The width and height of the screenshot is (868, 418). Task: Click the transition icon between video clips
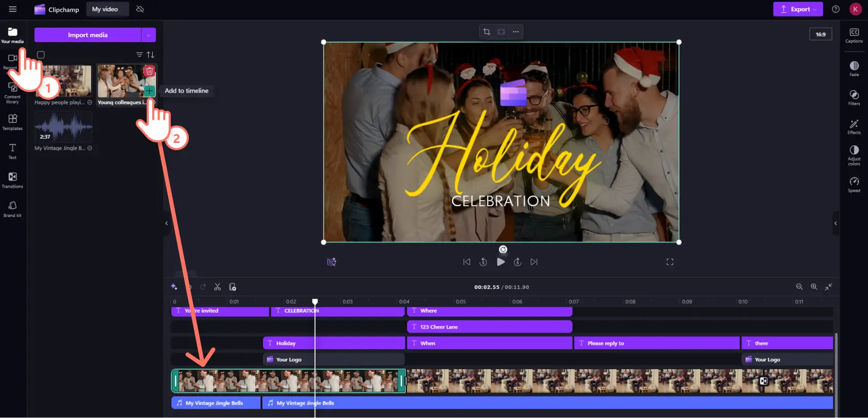click(x=764, y=381)
